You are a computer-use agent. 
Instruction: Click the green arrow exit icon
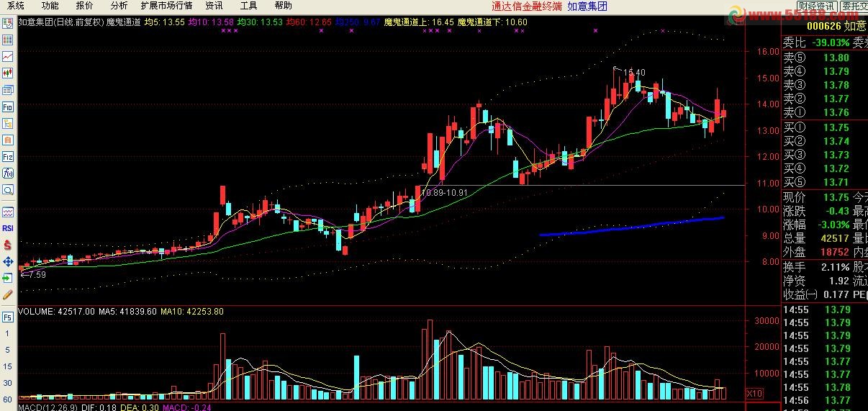click(x=8, y=278)
